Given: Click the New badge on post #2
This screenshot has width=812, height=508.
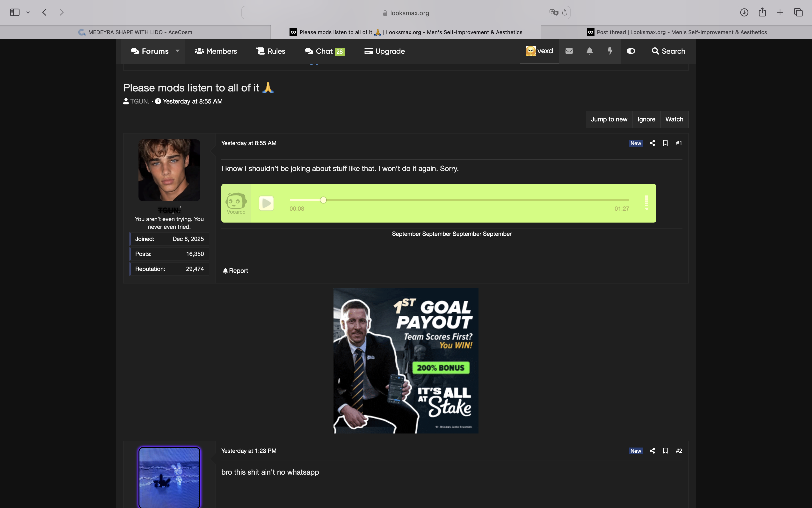Looking at the screenshot, I should click(636, 451).
